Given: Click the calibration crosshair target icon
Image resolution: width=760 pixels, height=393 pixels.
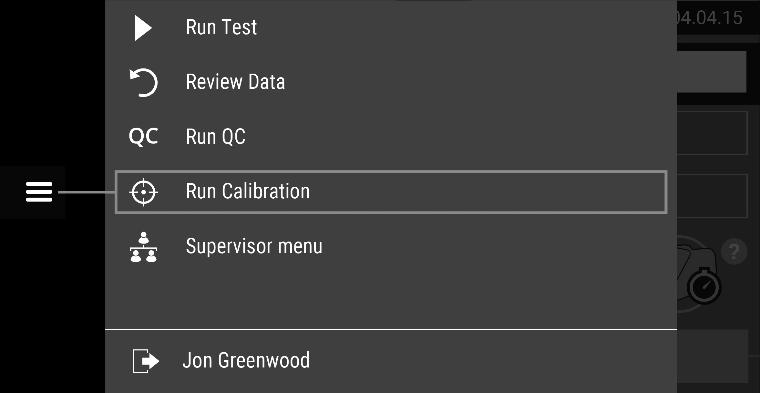Looking at the screenshot, I should coord(143,192).
